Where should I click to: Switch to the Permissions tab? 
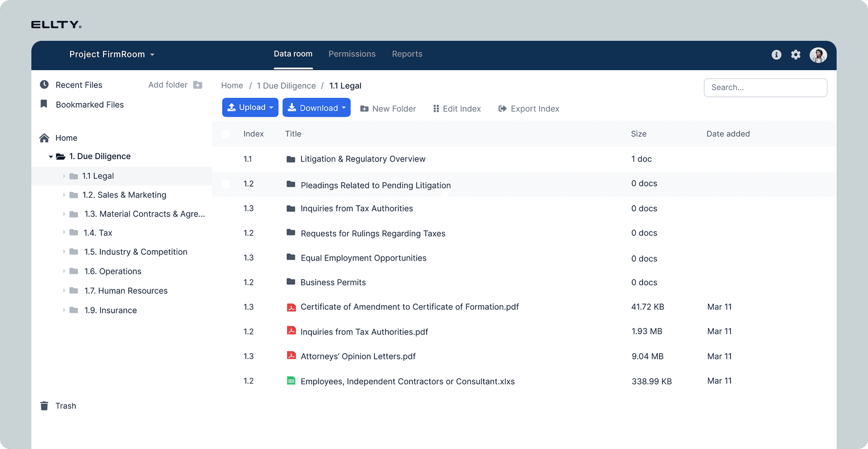352,54
